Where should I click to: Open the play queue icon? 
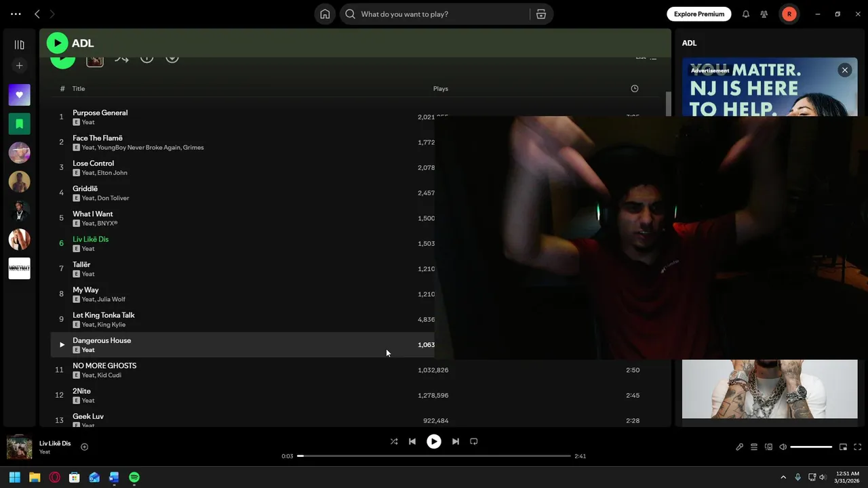click(754, 447)
